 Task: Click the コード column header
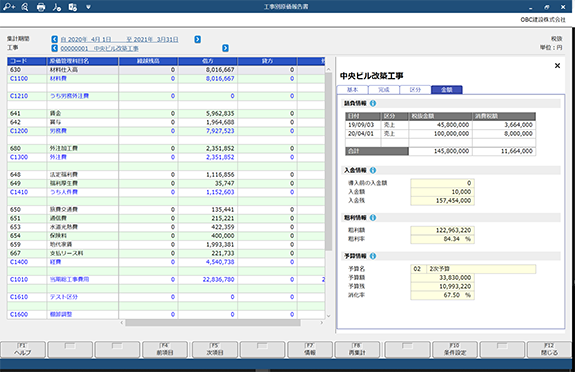[27, 61]
